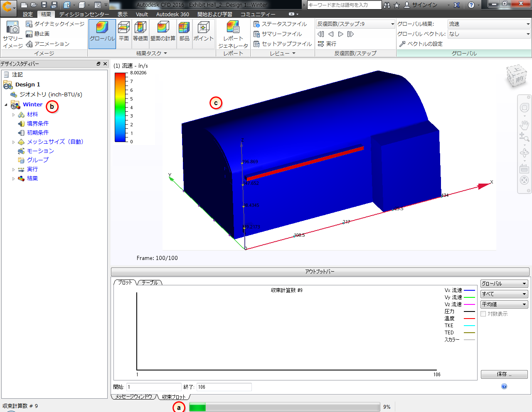
Task: Collapse the Winter scenario node
Action: 6,105
